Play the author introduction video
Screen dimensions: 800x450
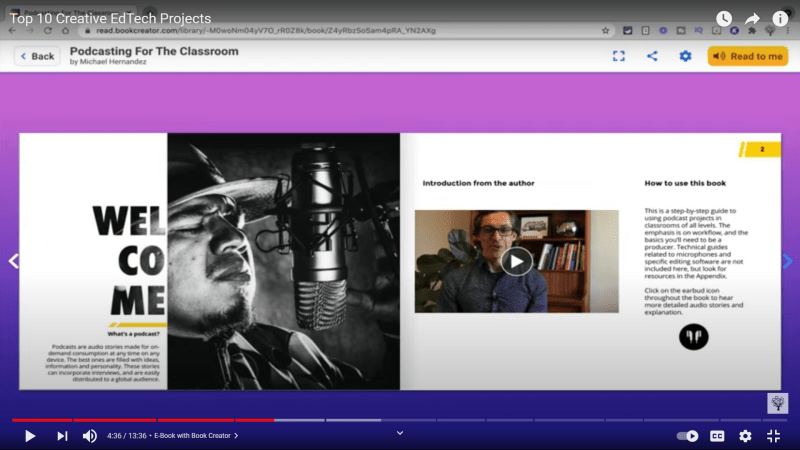[x=516, y=261]
